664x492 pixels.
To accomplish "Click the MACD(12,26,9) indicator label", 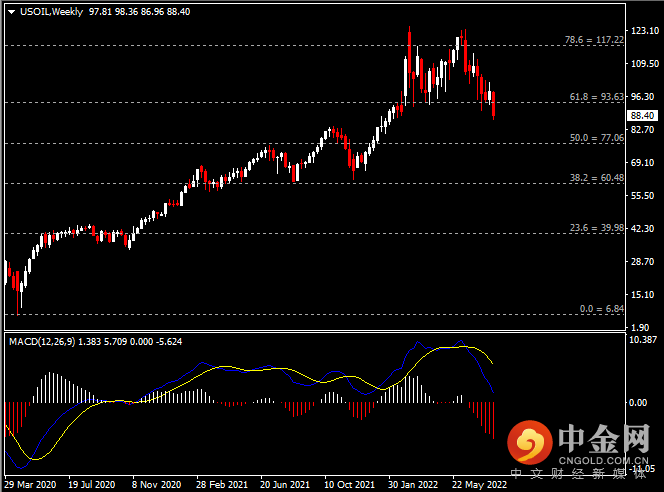I will (42, 342).
